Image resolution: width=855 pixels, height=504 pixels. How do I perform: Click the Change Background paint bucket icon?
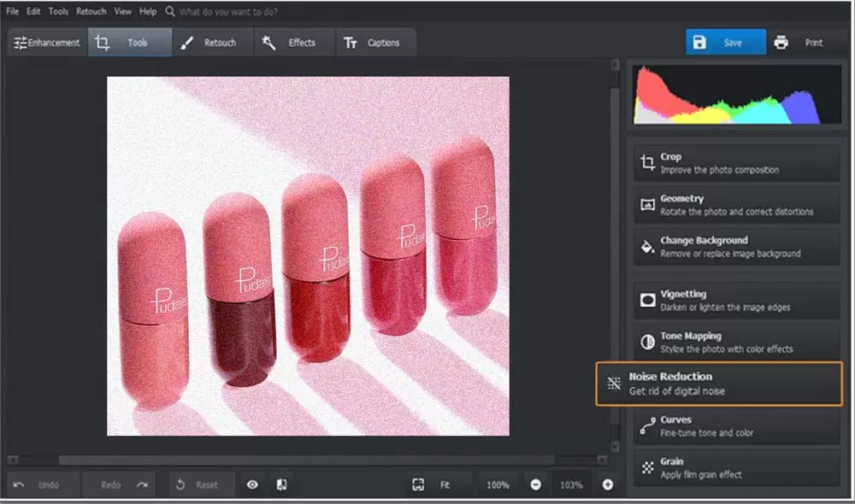tap(647, 247)
